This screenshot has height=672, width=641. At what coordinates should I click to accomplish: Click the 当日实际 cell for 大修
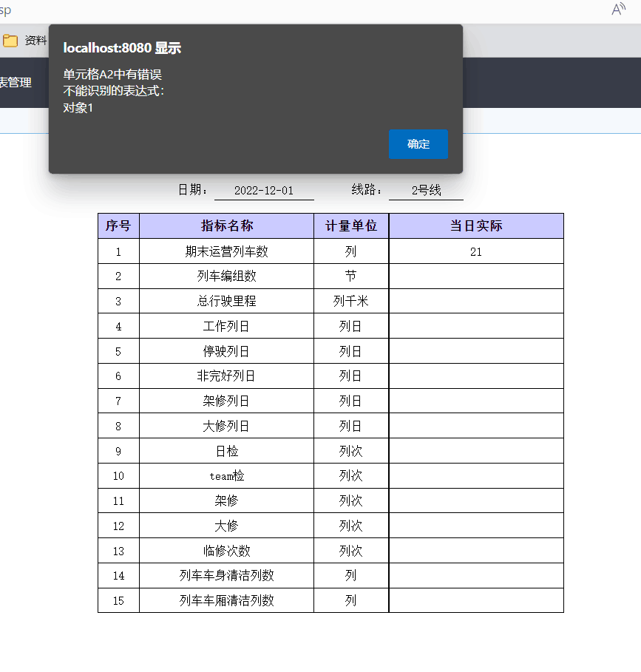tap(475, 525)
